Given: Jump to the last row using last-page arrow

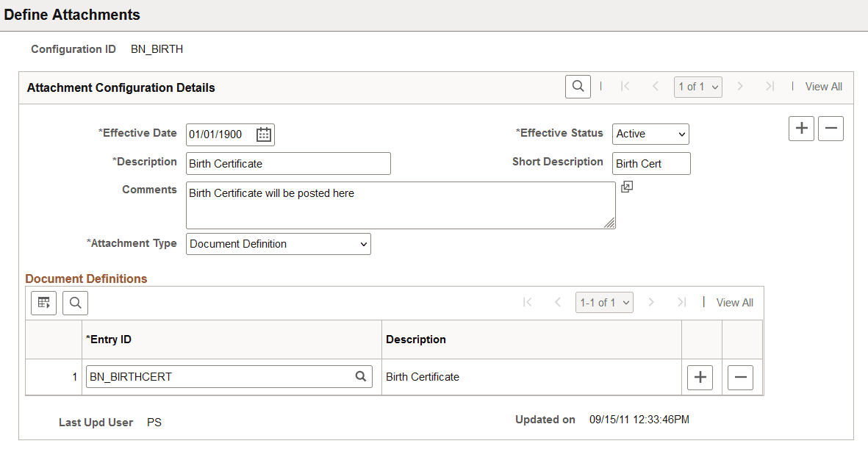Looking at the screenshot, I should click(x=681, y=302).
